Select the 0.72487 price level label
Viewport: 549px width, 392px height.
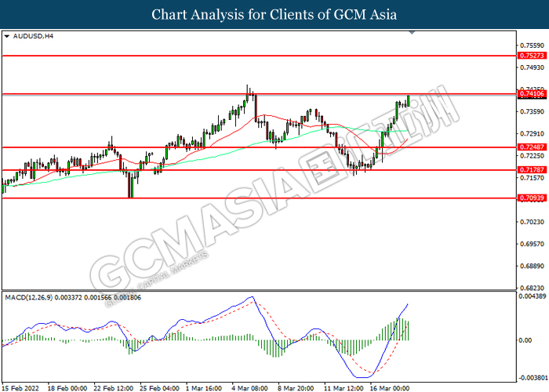point(532,147)
